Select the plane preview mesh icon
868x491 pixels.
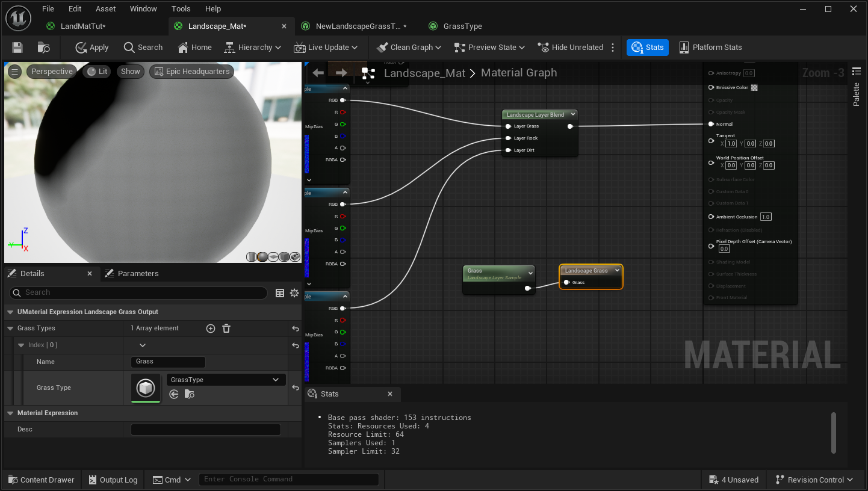point(273,257)
